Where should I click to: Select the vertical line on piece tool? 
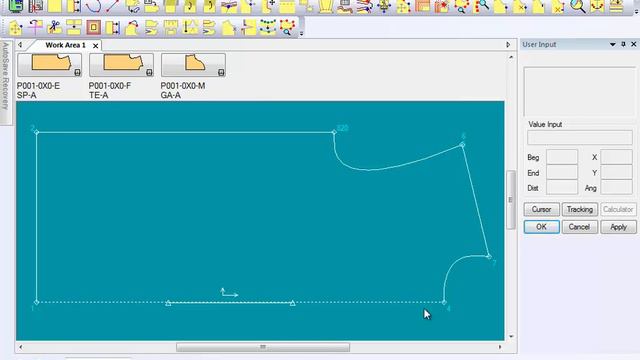(190, 28)
